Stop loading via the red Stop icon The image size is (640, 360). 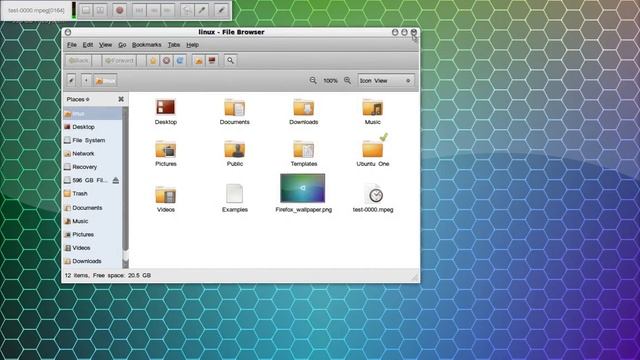click(x=166, y=60)
